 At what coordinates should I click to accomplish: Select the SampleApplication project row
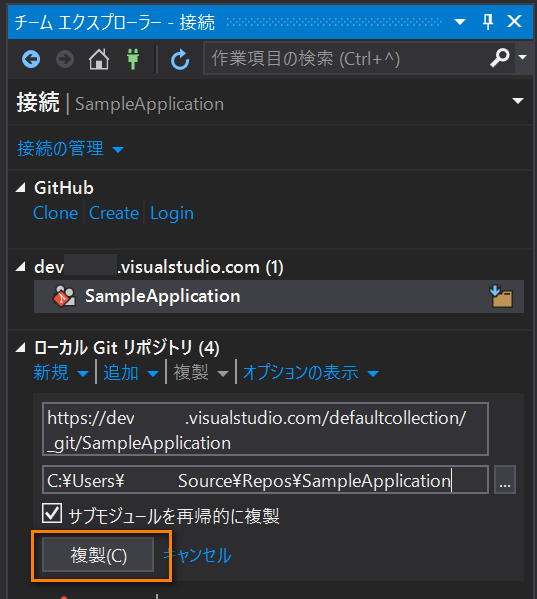[x=279, y=296]
